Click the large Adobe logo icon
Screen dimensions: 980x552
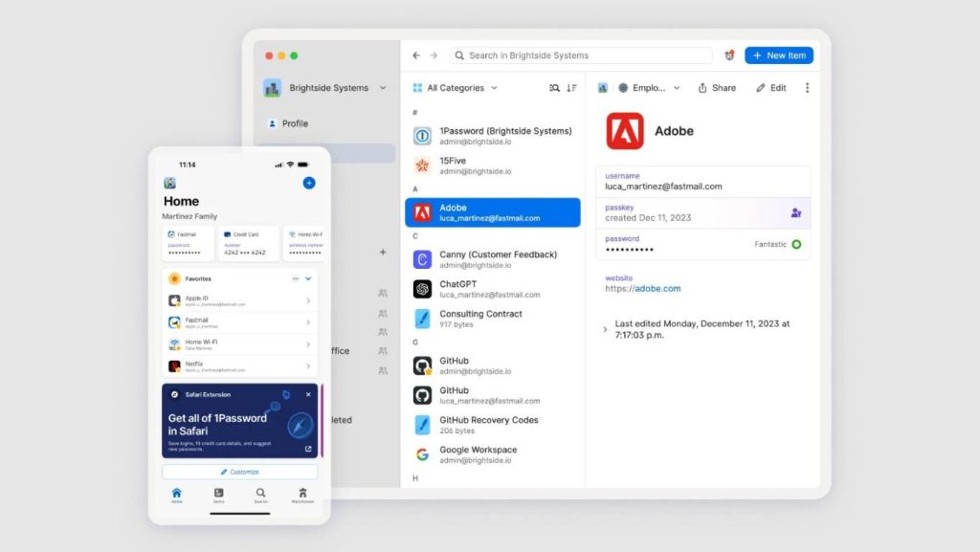pos(624,131)
